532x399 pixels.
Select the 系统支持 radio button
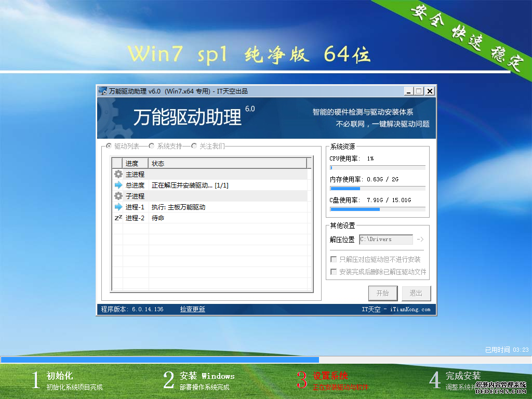click(151, 146)
